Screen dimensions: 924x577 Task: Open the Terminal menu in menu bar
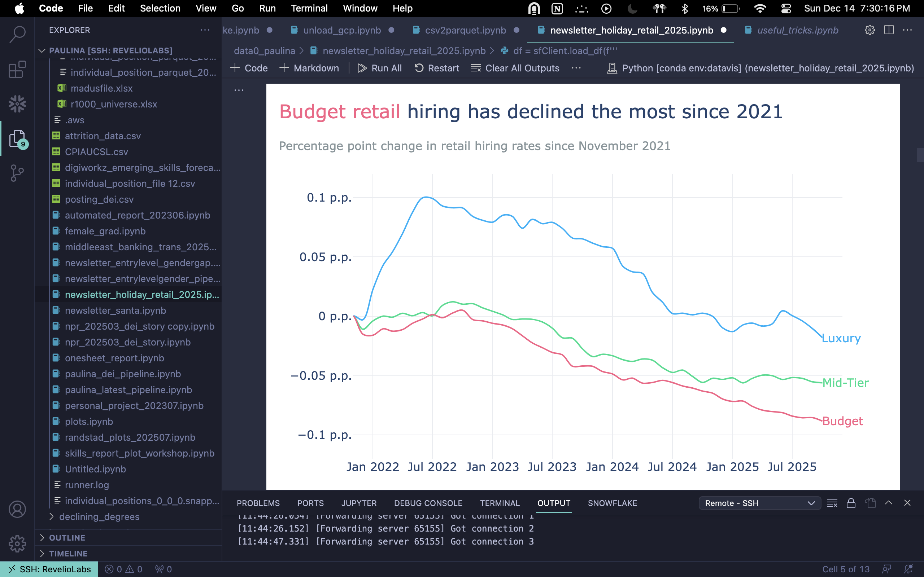tap(309, 8)
